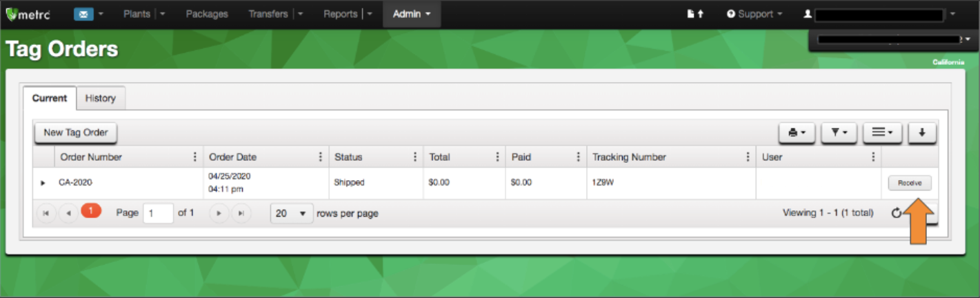Viewport: 980px width, 298px height.
Task: Expand the facility selector dropdown
Action: [968, 39]
